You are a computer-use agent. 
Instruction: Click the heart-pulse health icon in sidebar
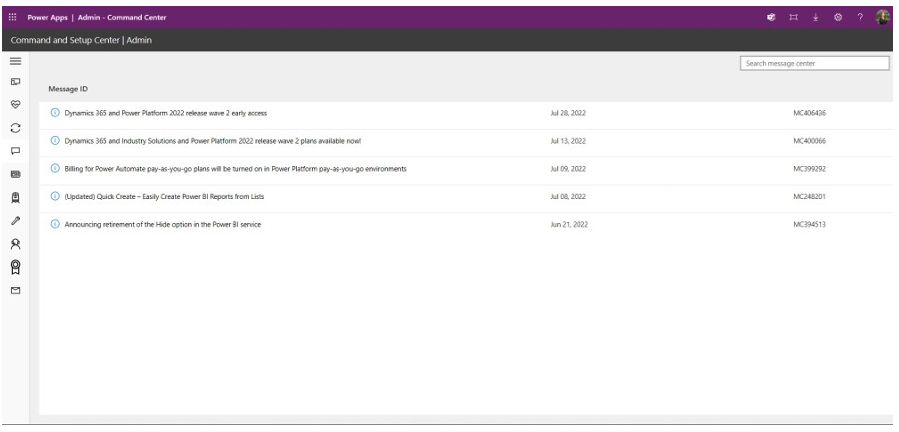tap(15, 103)
